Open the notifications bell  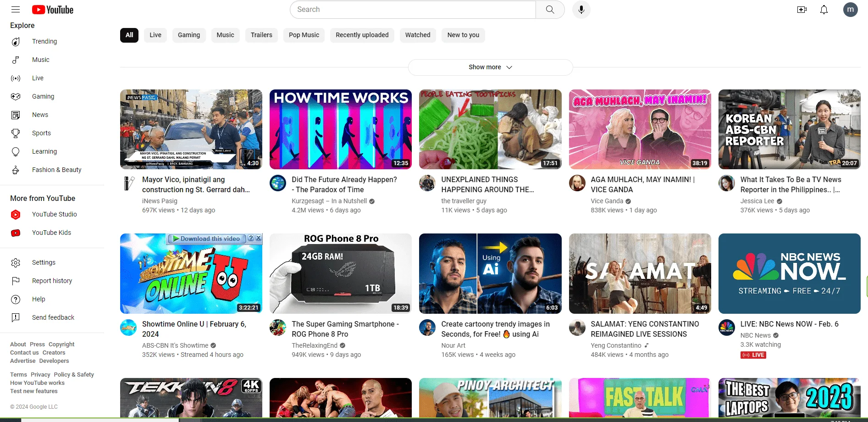point(824,10)
